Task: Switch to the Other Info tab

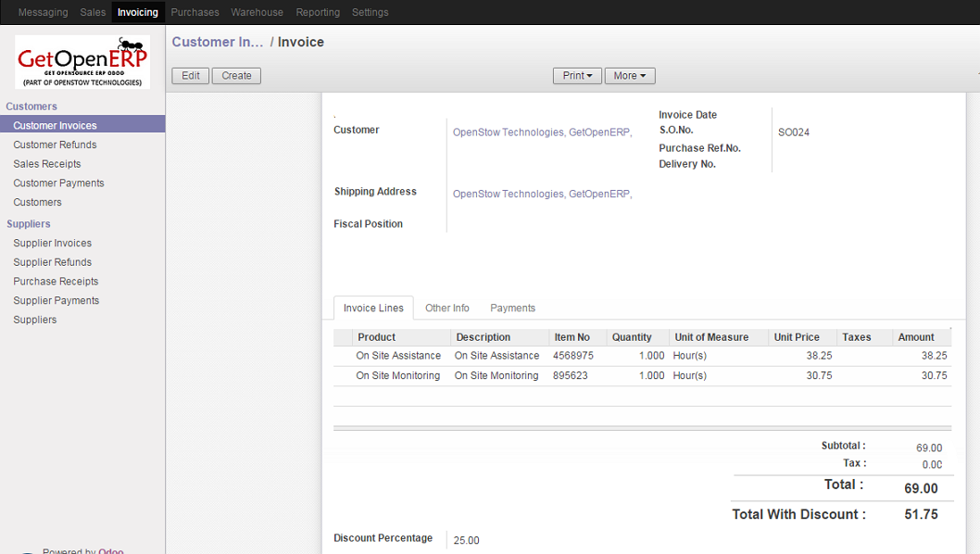Action: (x=446, y=308)
